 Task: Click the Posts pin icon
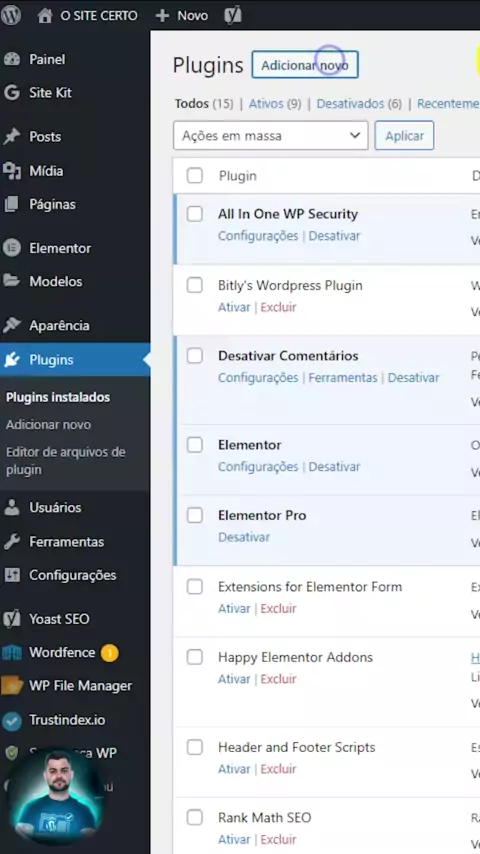tap(11, 137)
